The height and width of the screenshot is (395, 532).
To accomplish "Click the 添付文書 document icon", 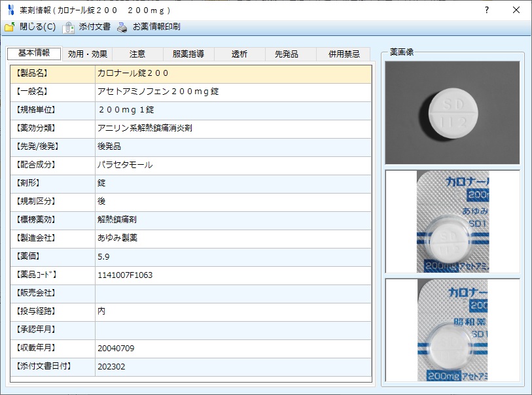I will coord(69,27).
